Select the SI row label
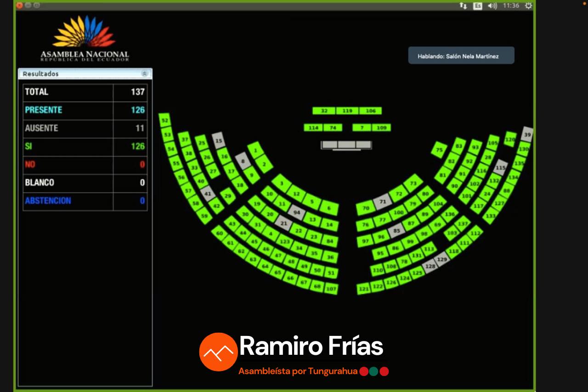Screen dimensions: 588x392 (28, 146)
